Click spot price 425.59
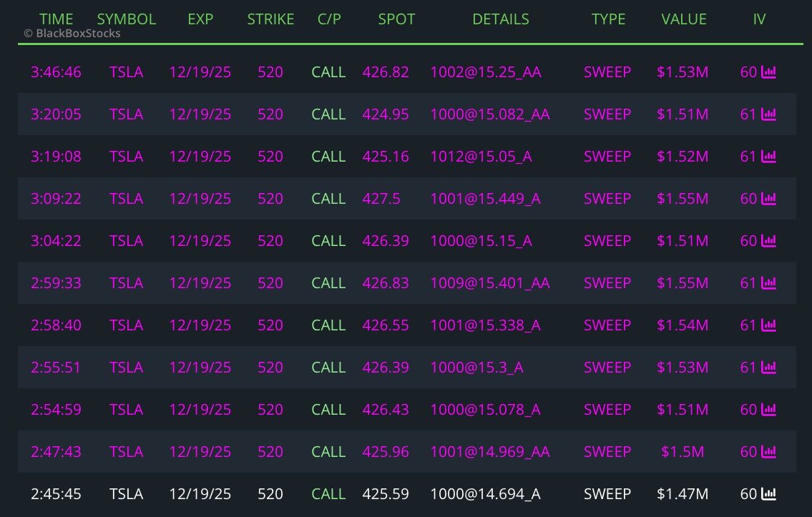This screenshot has width=812, height=517. [x=386, y=493]
